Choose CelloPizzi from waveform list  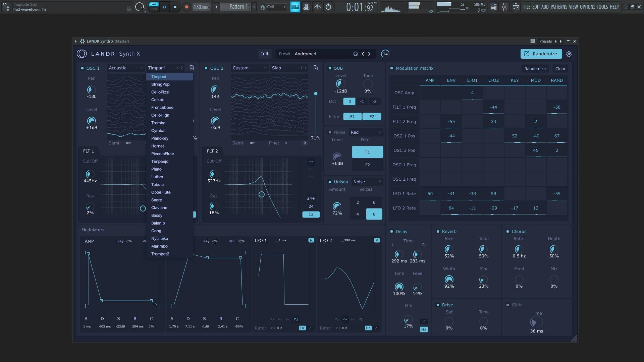170,92
